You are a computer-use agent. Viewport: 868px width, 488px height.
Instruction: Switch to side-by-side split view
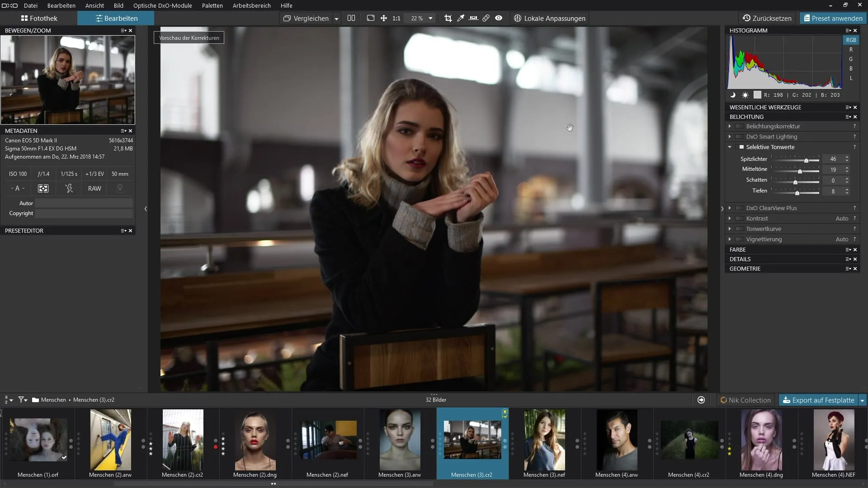pos(351,18)
